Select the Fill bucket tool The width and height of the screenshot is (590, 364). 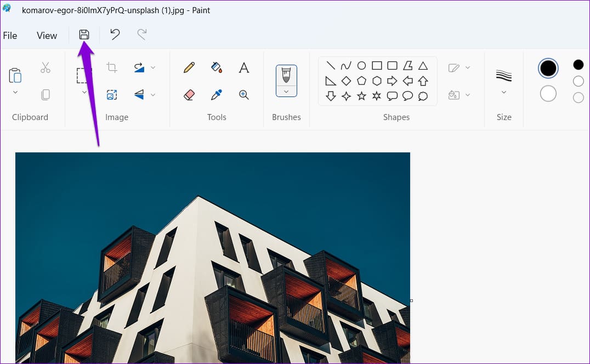(x=217, y=67)
